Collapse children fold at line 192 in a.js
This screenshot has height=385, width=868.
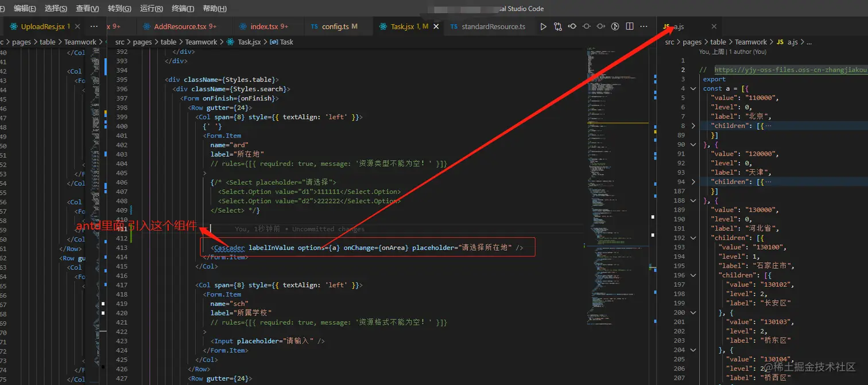(x=693, y=238)
